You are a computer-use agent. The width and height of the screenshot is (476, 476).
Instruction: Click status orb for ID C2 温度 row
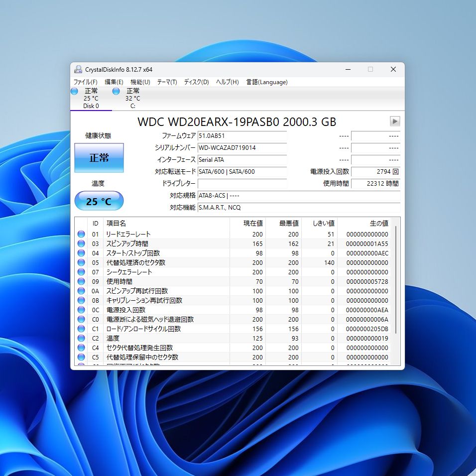point(81,338)
